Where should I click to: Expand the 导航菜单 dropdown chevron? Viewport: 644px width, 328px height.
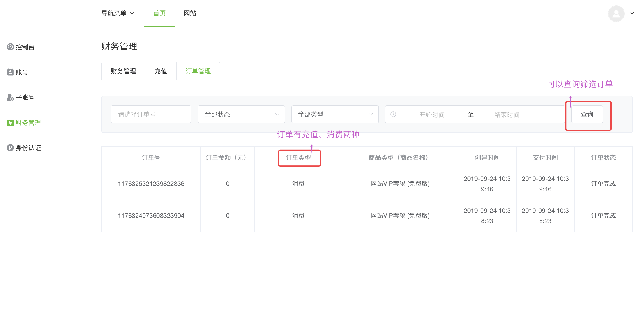pyautogui.click(x=132, y=13)
